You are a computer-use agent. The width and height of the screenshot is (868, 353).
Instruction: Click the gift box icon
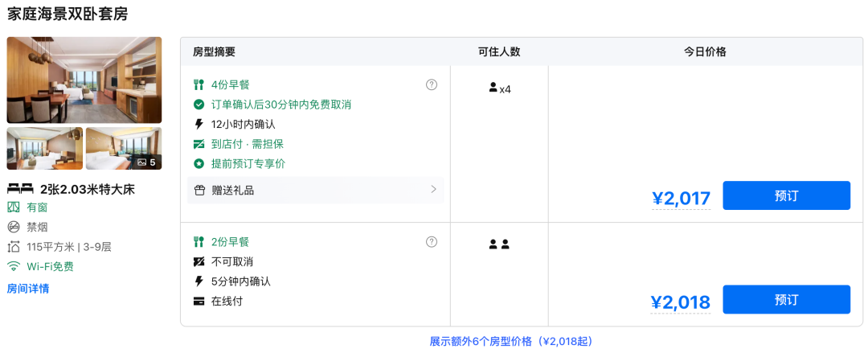[x=200, y=191]
